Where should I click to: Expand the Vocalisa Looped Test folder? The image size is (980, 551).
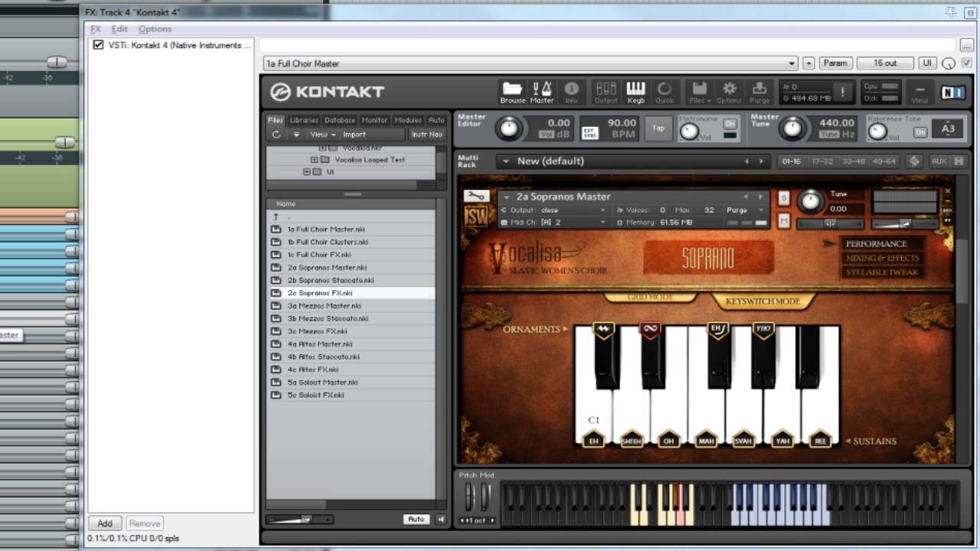coord(314,160)
